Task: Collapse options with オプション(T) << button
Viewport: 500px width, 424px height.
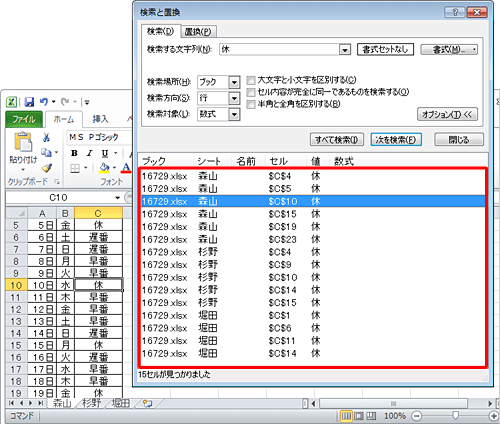Action: tap(447, 114)
